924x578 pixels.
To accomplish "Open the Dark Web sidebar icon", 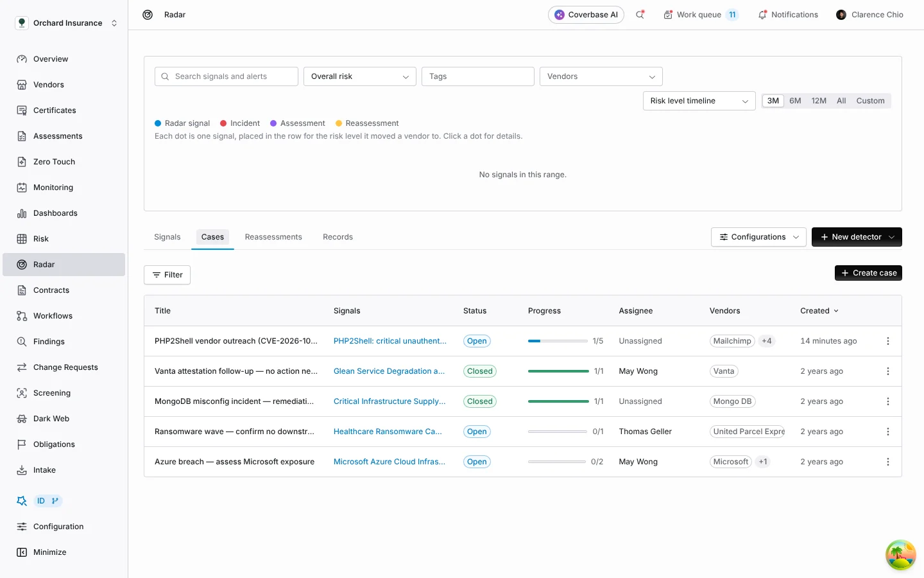I will pos(22,419).
